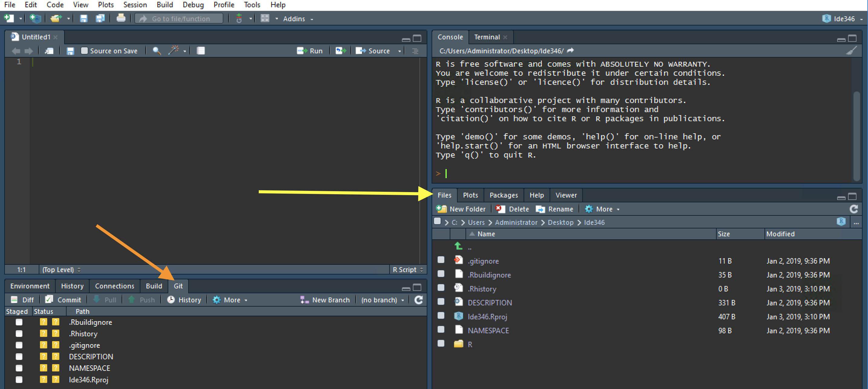This screenshot has width=868, height=389.
Task: Refresh the Git pane file list
Action: [419, 300]
